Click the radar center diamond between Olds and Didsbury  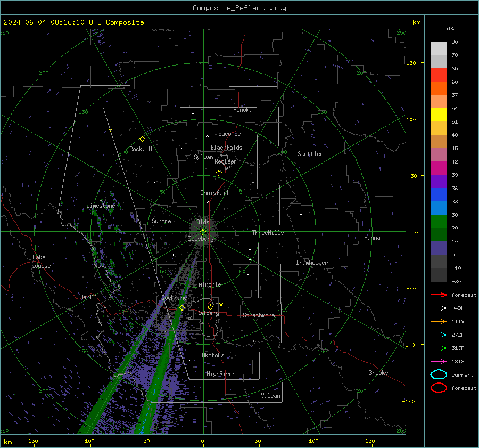click(203, 232)
